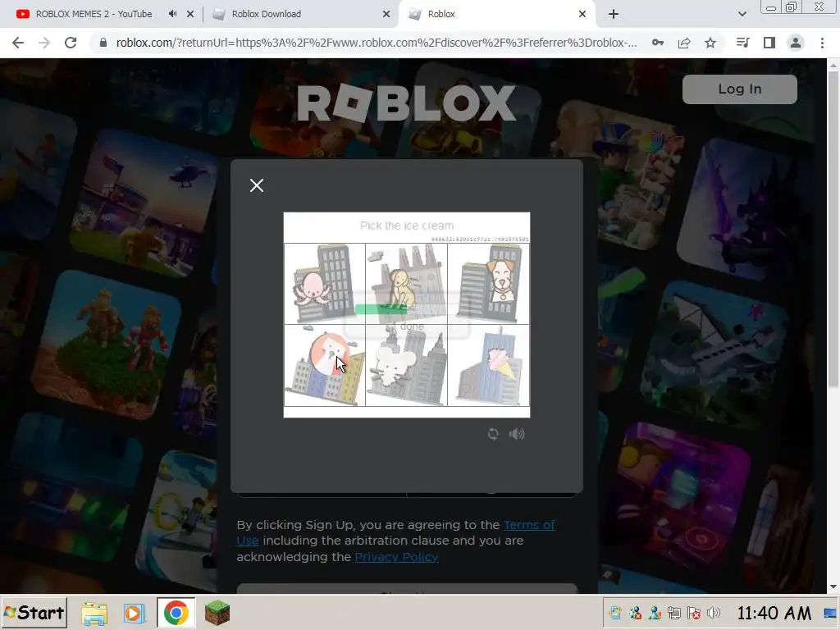
Task: View site info via lock icon
Action: (103, 43)
